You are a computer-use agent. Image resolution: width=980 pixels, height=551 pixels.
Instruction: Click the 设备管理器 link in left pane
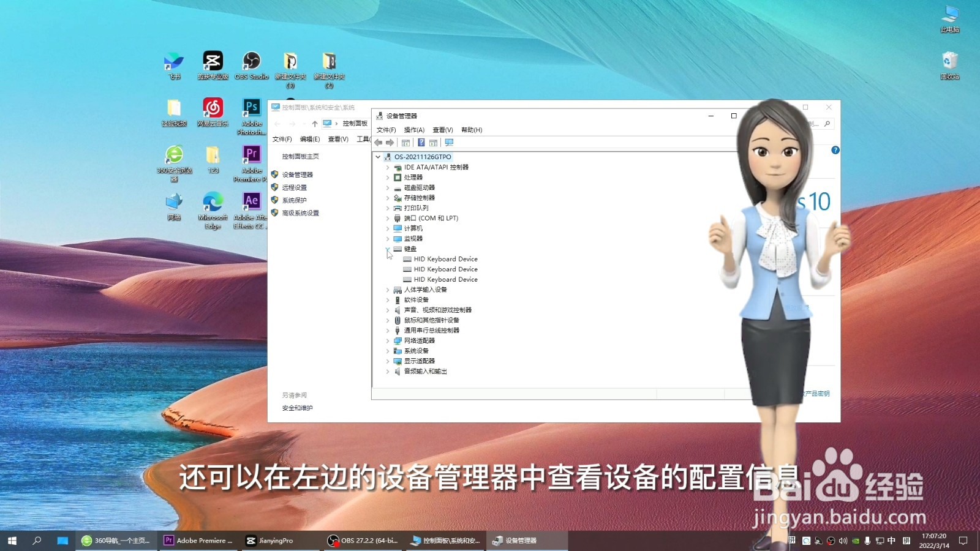298,174
